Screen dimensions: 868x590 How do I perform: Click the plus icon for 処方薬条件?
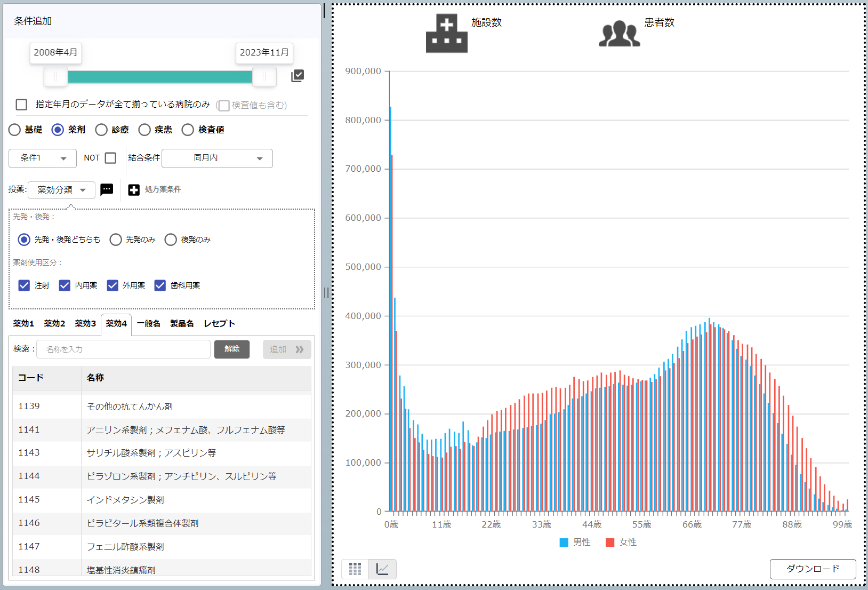point(134,190)
